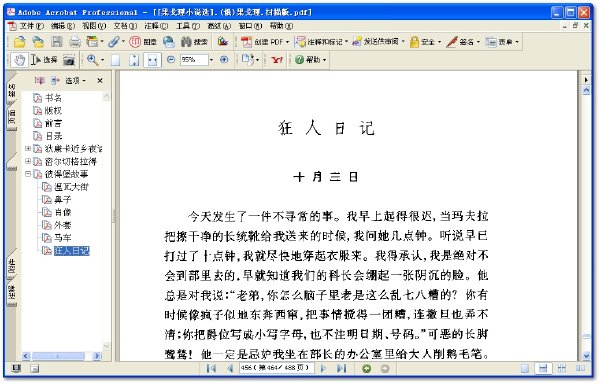Close the bookmarks panel with X
The image size is (600, 384).
[x=100, y=81]
